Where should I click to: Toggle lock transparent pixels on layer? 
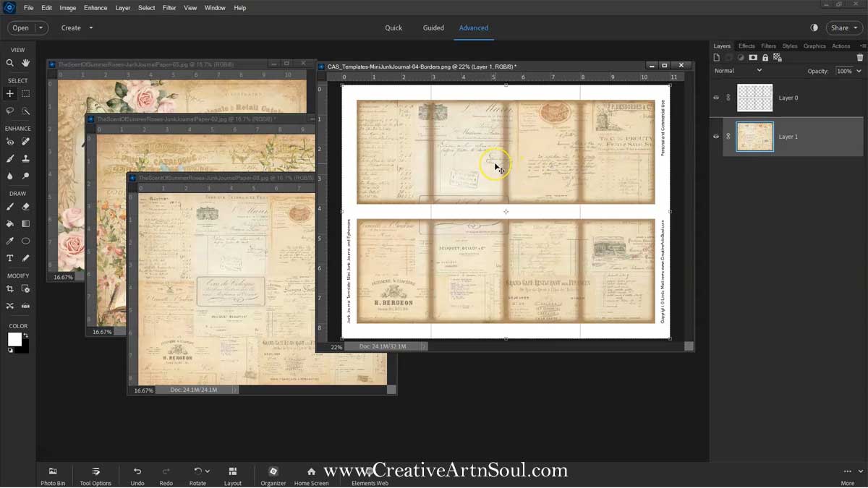pos(778,57)
